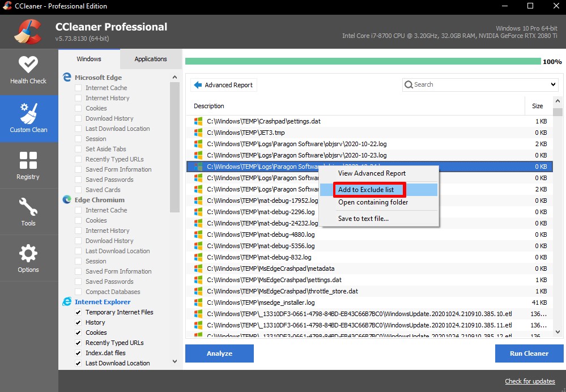Click the Internet Explorer group heading
The width and height of the screenshot is (566, 392).
point(103,302)
